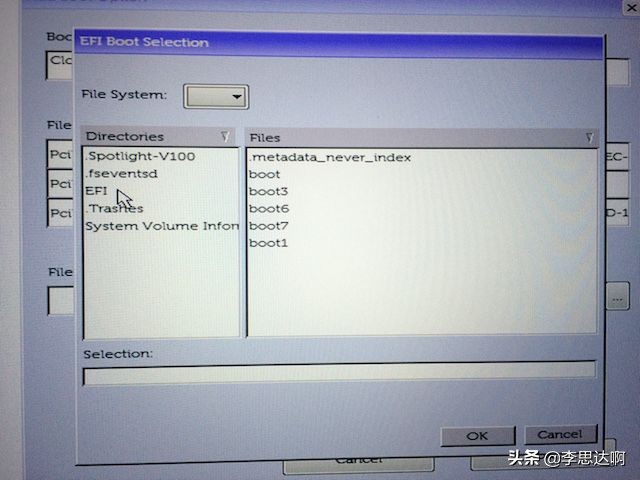Click Cancel in EFI Boot Selection dialog
This screenshot has height=480, width=640.
(560, 434)
